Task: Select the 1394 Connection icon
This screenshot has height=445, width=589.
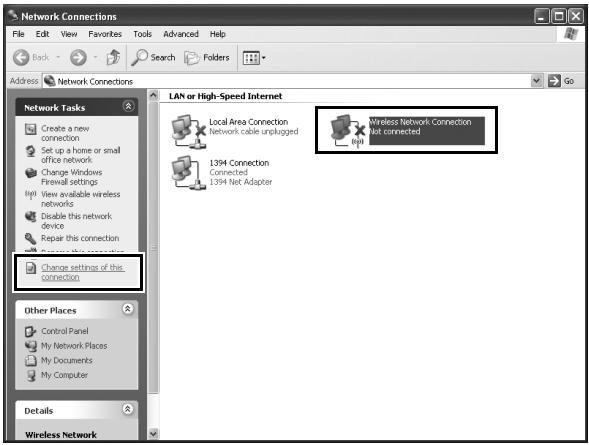Action: pyautogui.click(x=189, y=173)
